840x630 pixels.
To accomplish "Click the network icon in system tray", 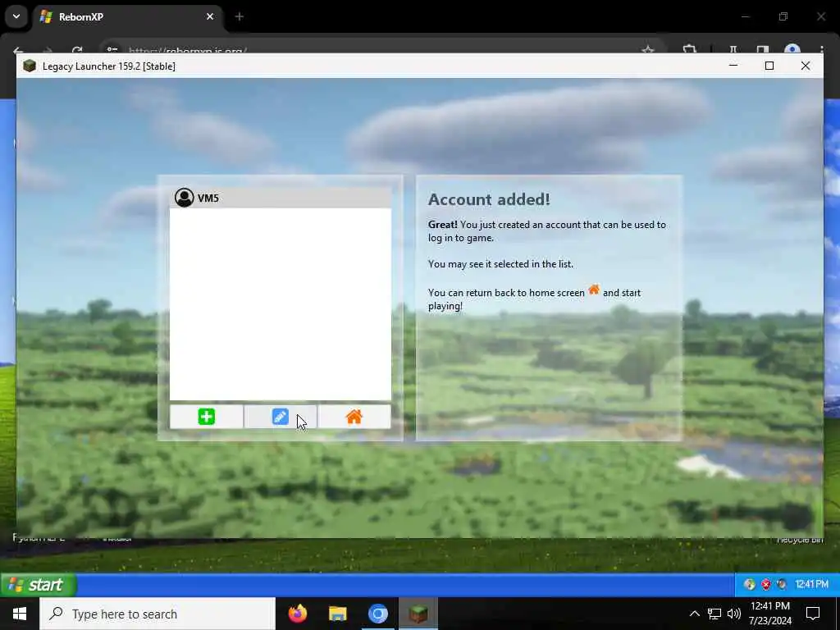I will pos(714,614).
